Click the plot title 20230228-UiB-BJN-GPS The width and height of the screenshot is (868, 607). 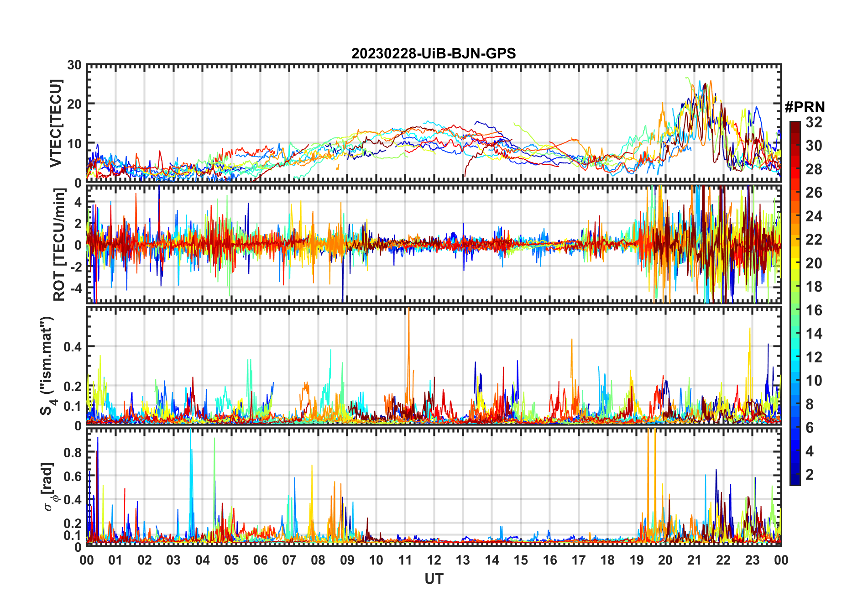point(434,53)
